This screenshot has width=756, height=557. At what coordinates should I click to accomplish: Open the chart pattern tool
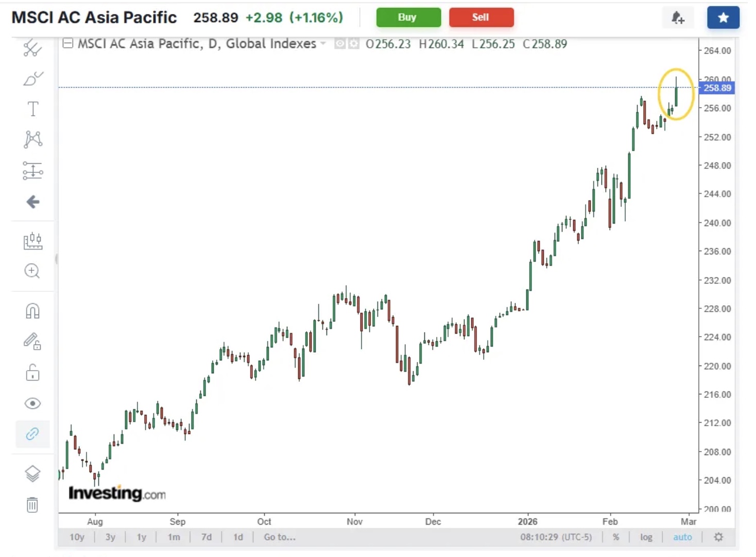(x=32, y=139)
